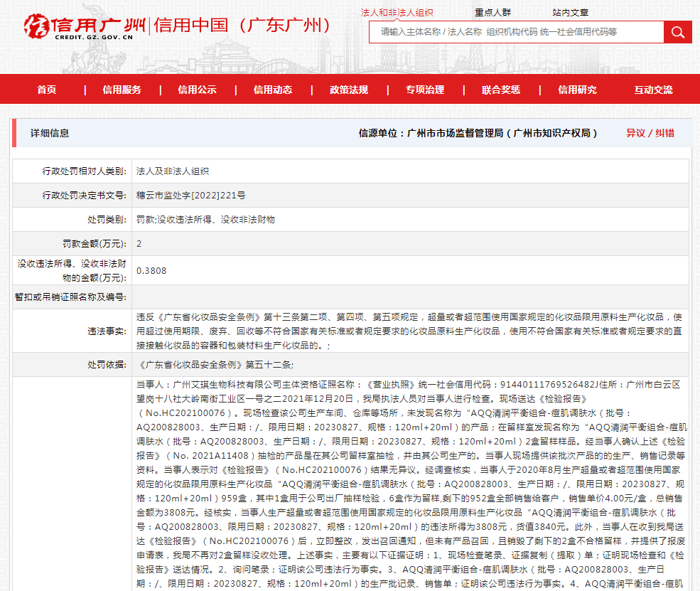The width and height of the screenshot is (700, 591).
Task: Open the 互动交流 menu
Action: pos(653,90)
